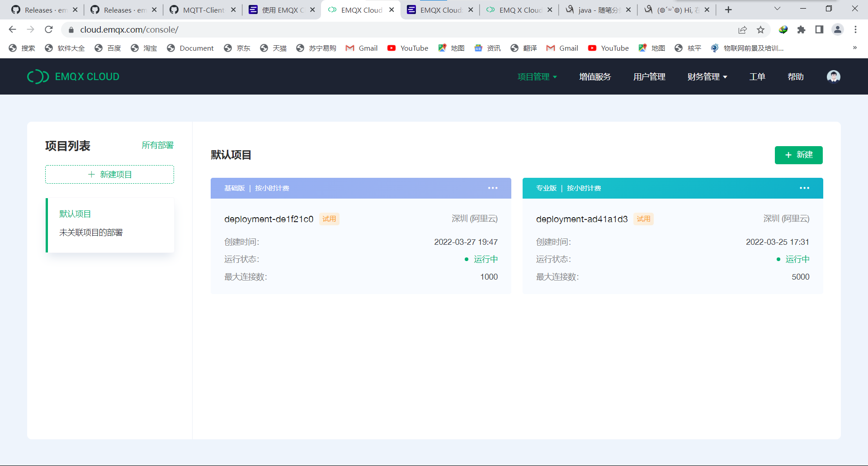Open the 所有部署 link
The width and height of the screenshot is (868, 466).
(x=157, y=145)
